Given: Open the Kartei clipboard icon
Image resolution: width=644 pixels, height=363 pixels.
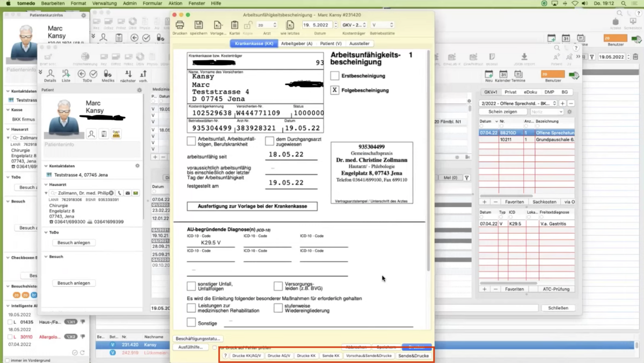Looking at the screenshot, I should (235, 25).
